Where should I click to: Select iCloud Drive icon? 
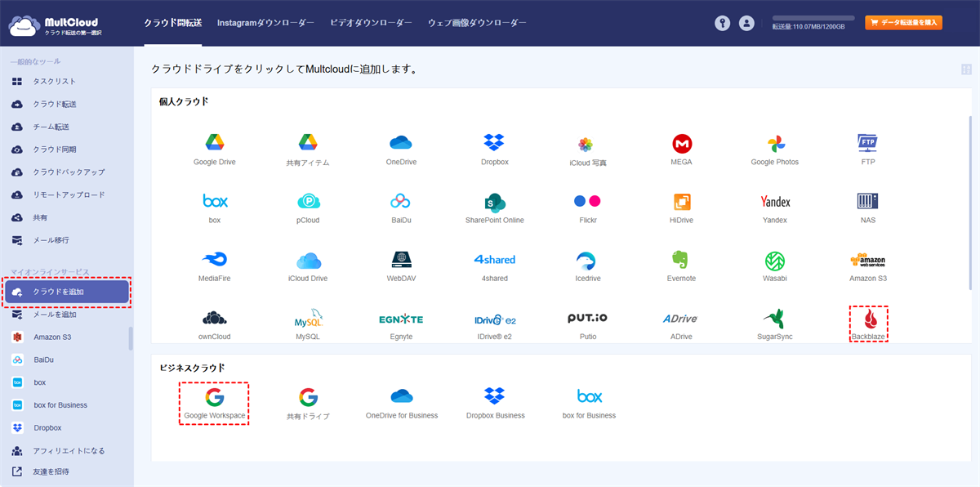308,261
